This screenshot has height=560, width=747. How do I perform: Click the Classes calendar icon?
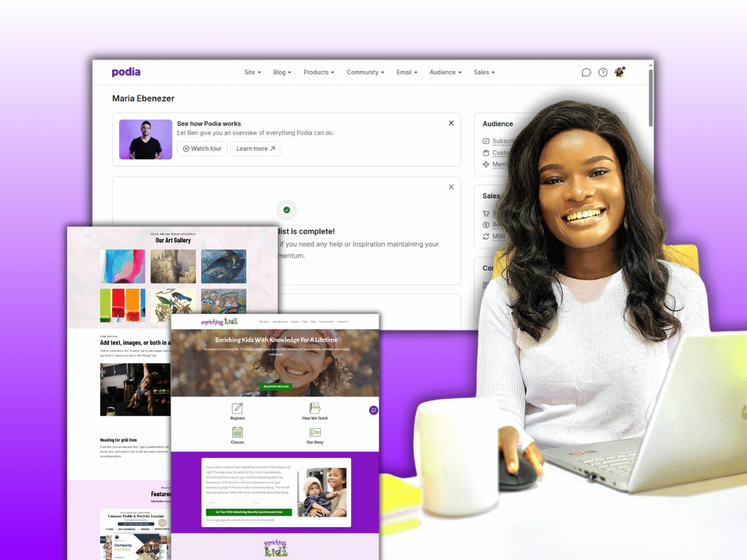point(237,432)
